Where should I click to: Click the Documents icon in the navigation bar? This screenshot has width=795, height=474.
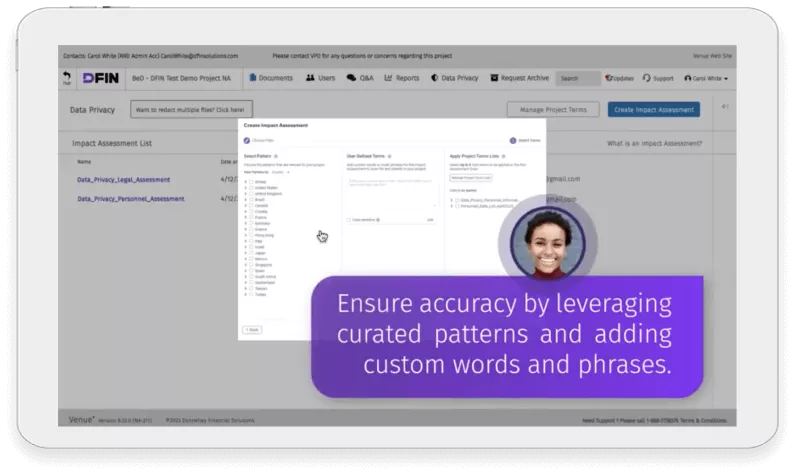253,78
